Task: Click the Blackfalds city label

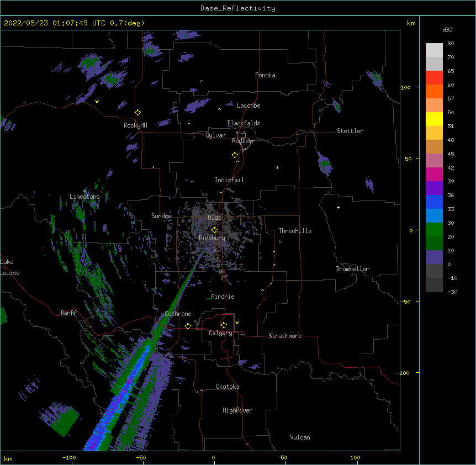Action: (x=244, y=123)
